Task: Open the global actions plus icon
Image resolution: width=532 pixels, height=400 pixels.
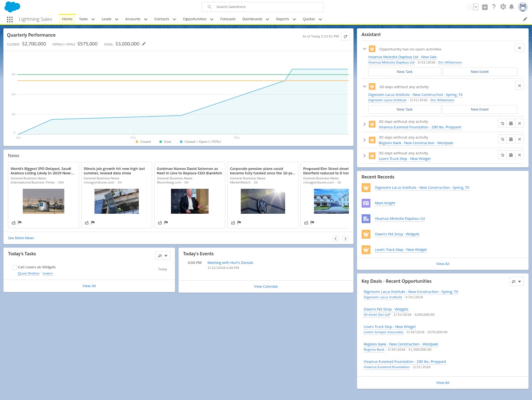Action: 485,7
